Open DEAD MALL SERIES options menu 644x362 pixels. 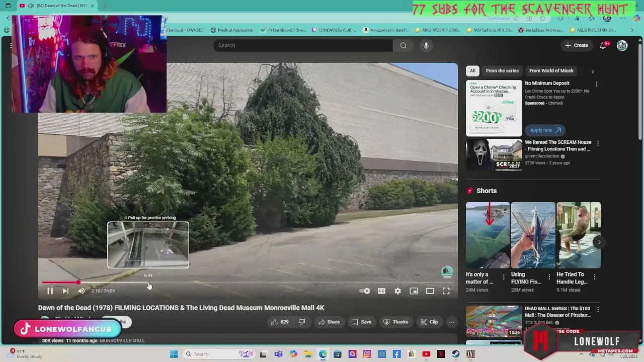coord(598,310)
